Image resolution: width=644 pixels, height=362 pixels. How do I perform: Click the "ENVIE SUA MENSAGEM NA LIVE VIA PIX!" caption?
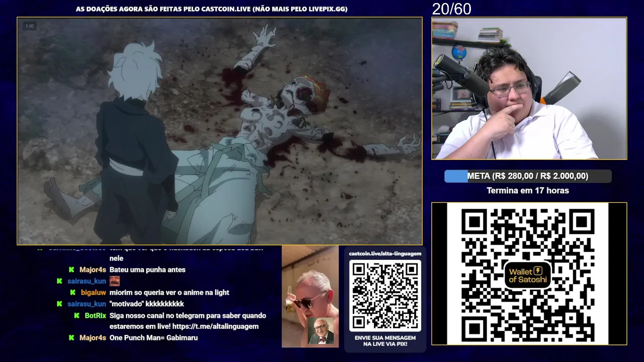click(385, 341)
